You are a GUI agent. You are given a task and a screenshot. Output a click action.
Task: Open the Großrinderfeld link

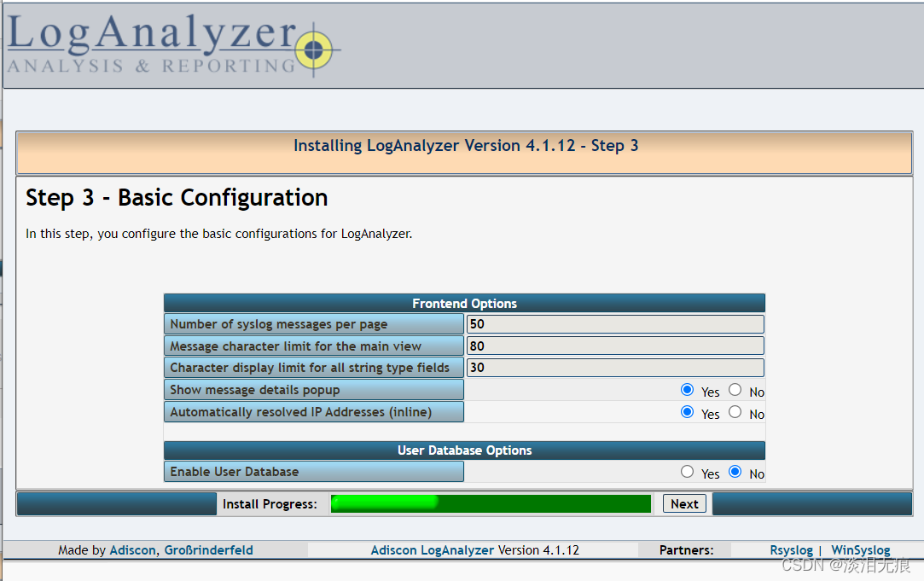(x=209, y=550)
